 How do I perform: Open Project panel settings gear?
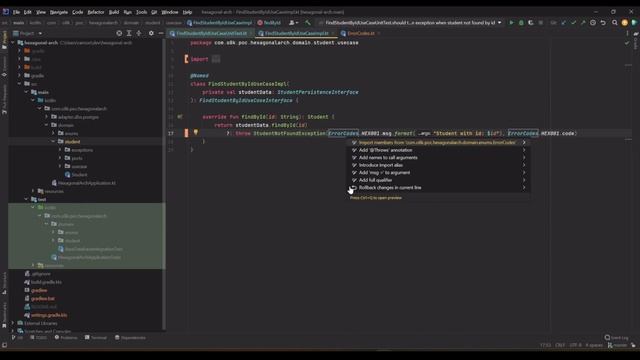[x=151, y=33]
